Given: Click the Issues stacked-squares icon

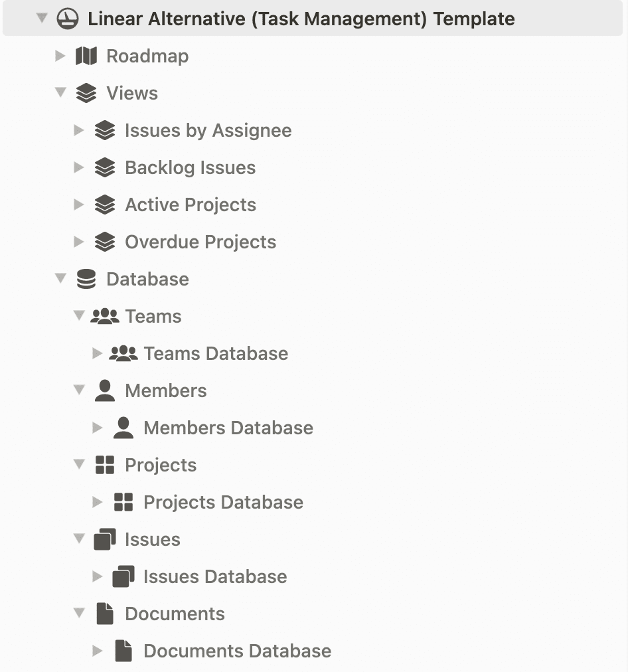Looking at the screenshot, I should click(x=104, y=539).
